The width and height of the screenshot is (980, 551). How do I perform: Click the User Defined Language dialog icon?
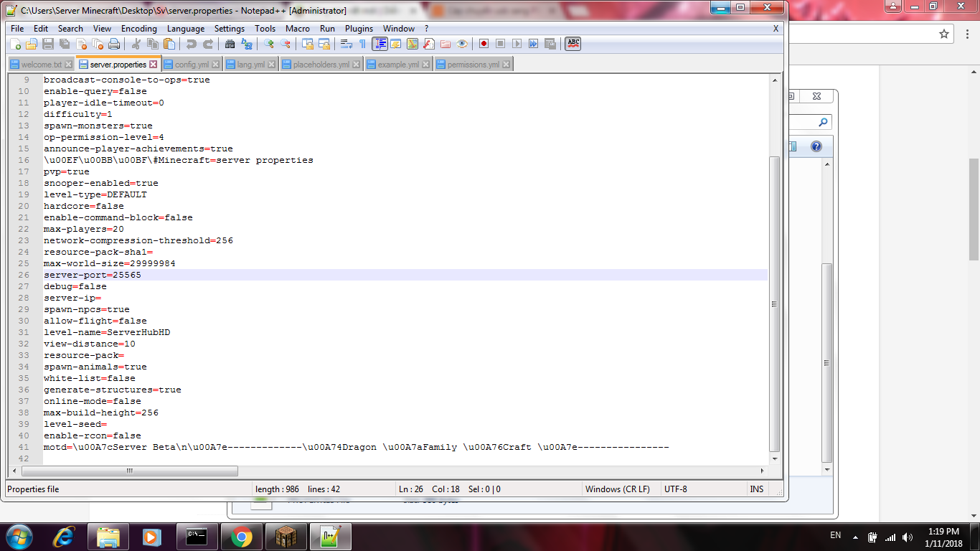(396, 44)
